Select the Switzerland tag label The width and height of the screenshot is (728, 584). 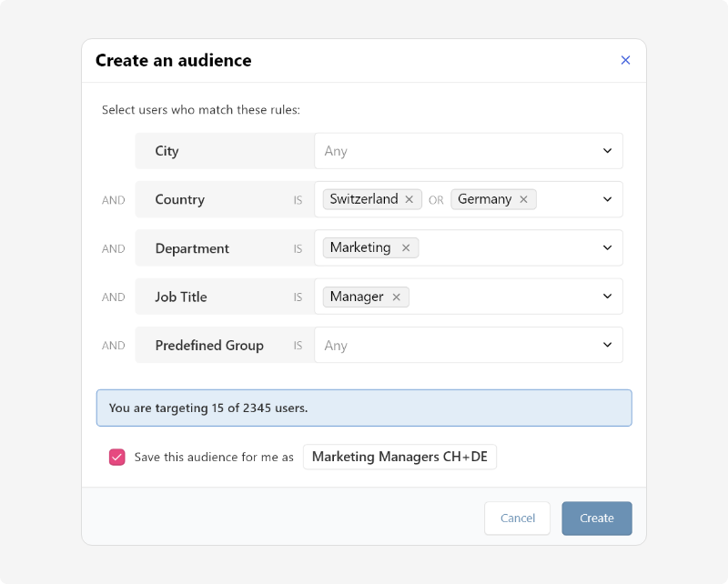[364, 199]
